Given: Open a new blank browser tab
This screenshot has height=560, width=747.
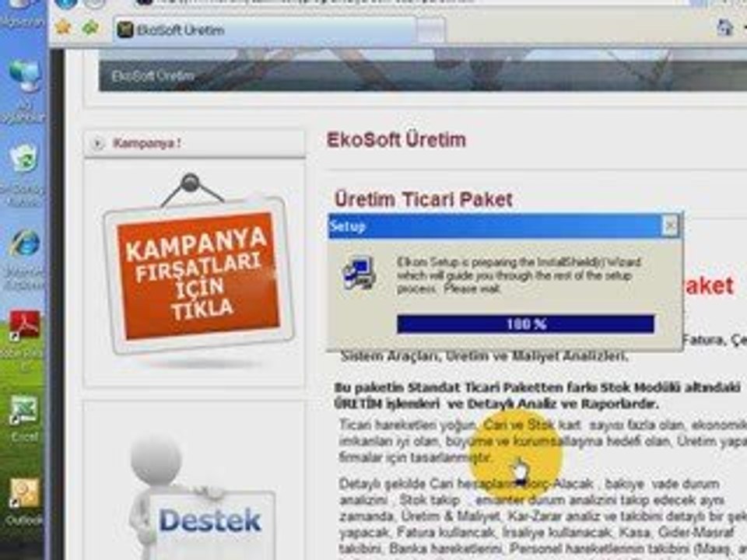Looking at the screenshot, I should tap(431, 30).
